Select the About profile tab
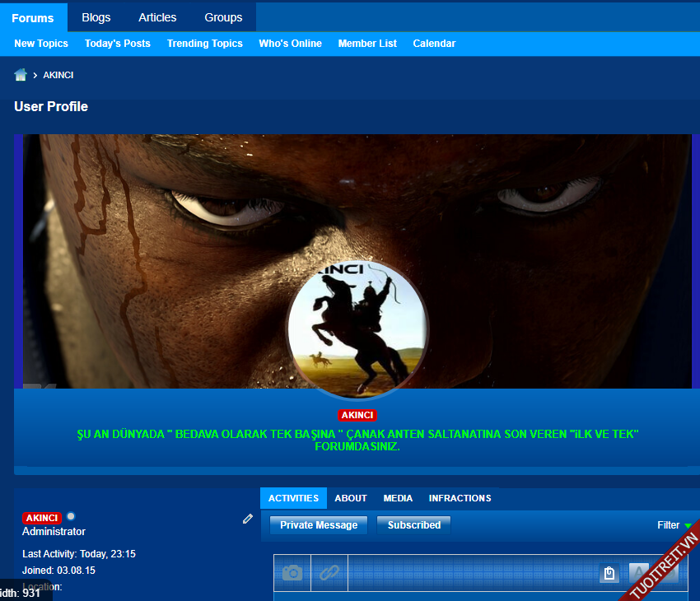 click(351, 498)
